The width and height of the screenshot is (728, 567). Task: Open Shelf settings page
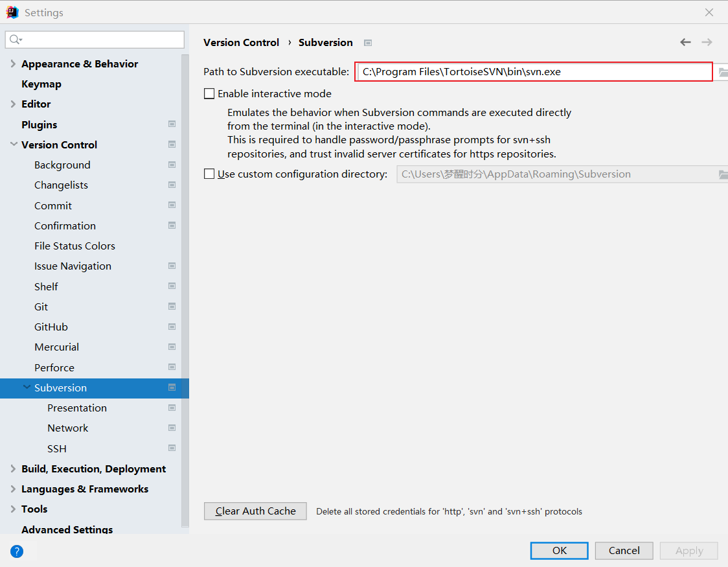pyautogui.click(x=46, y=286)
